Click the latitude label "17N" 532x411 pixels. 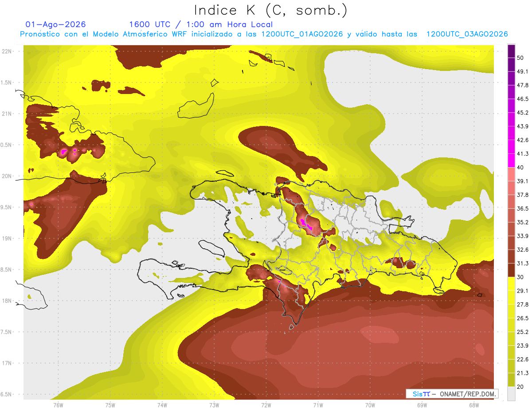pyautogui.click(x=7, y=363)
